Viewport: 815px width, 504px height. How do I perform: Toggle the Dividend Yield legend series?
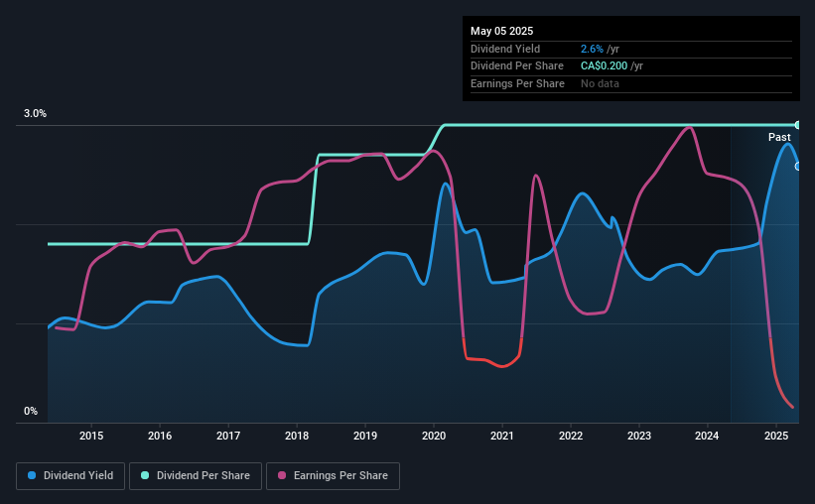70,476
